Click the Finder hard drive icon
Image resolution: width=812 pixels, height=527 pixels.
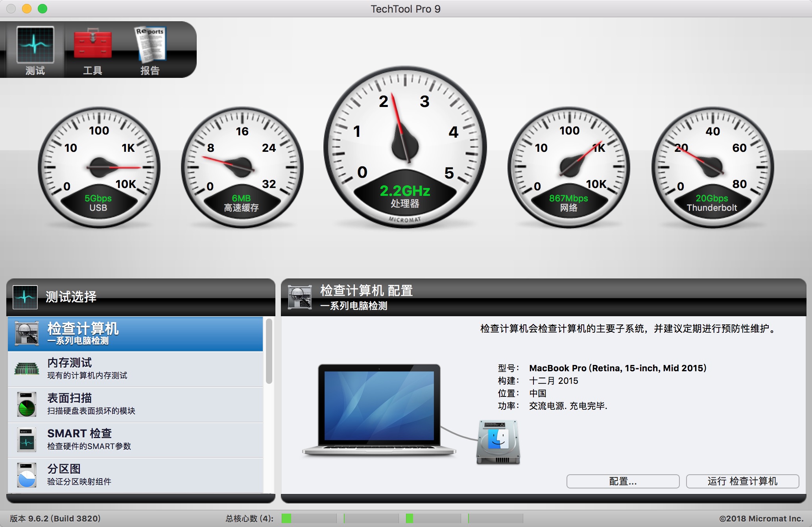[498, 442]
